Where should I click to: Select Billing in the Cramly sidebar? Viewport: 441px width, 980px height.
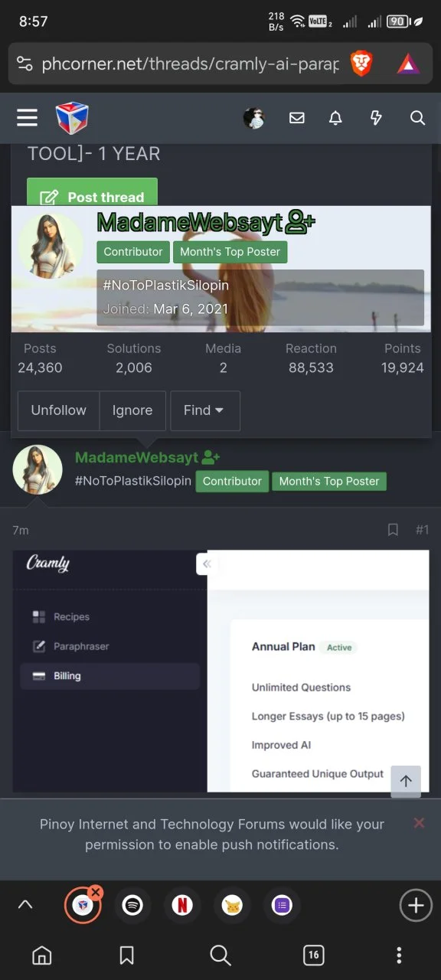click(x=109, y=676)
